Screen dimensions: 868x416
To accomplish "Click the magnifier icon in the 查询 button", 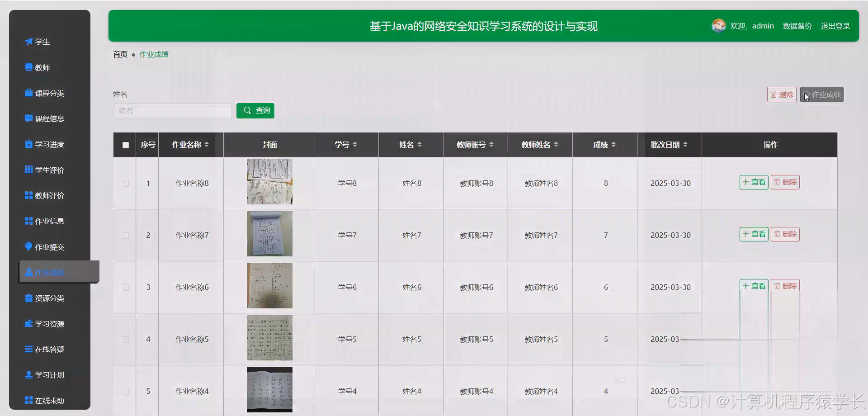I will pos(247,110).
